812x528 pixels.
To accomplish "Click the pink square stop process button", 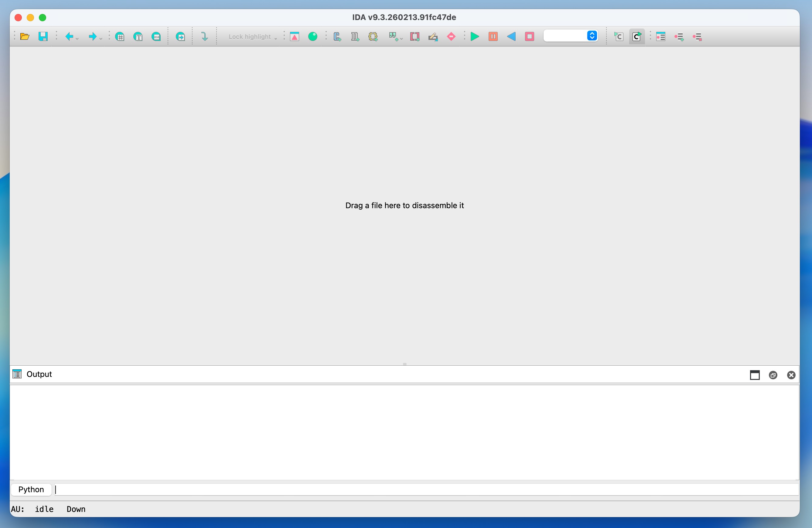I will coord(529,36).
